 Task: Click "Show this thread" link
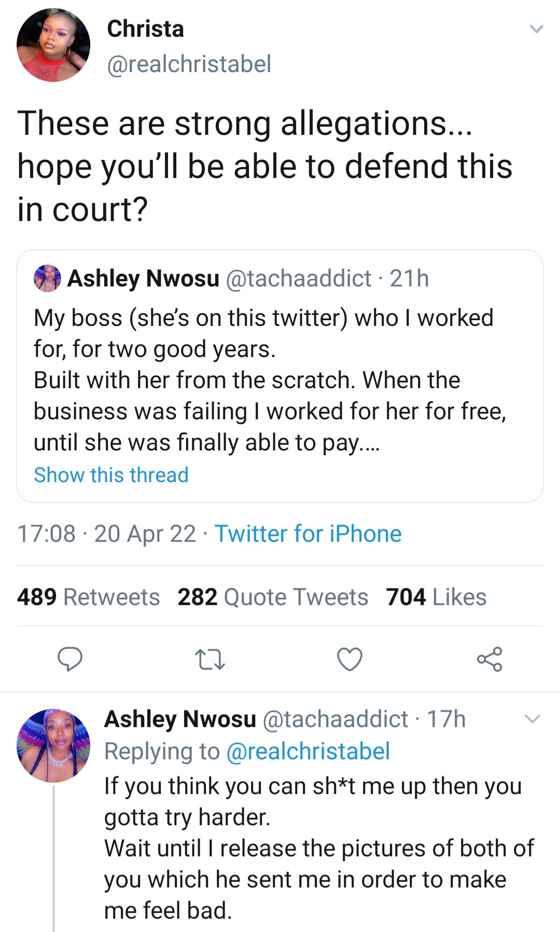(111, 475)
